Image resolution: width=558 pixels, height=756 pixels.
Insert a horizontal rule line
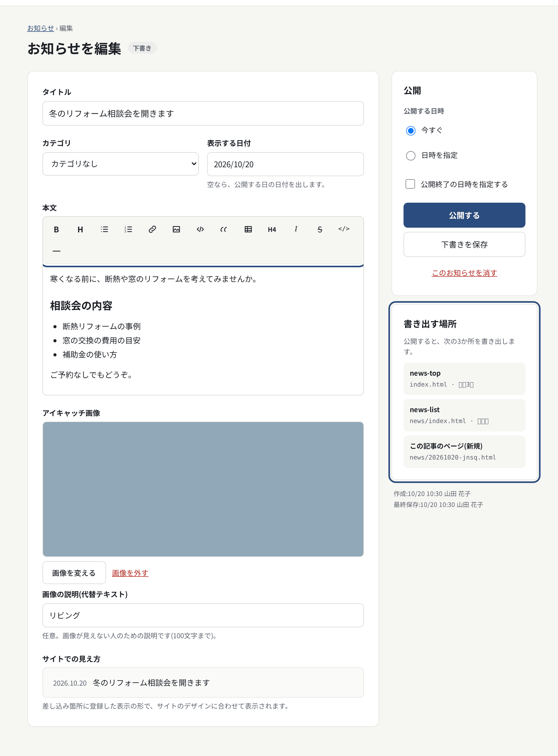(57, 251)
